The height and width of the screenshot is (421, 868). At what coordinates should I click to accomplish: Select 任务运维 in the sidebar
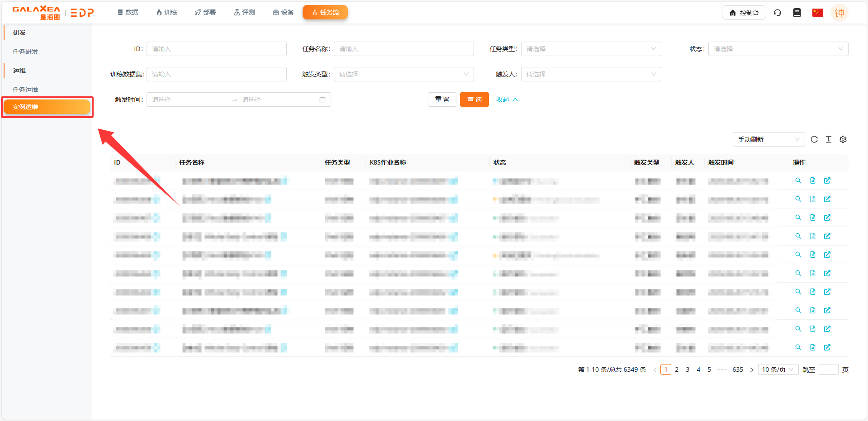25,90
